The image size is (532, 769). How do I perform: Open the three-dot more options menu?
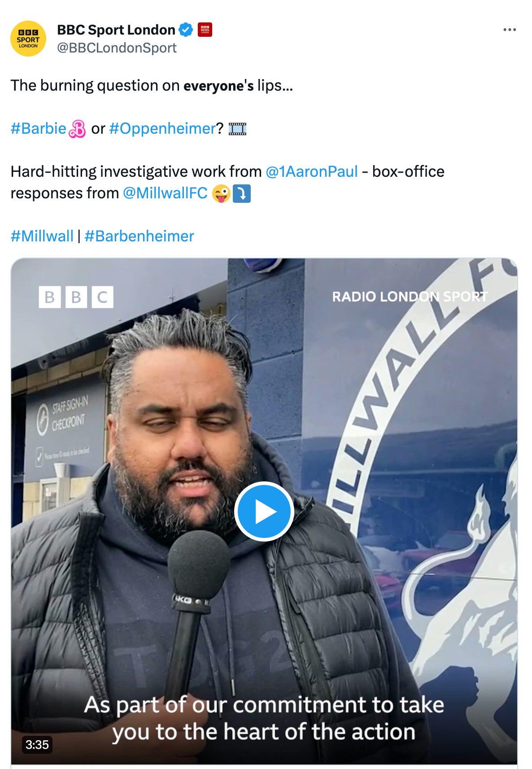510,30
